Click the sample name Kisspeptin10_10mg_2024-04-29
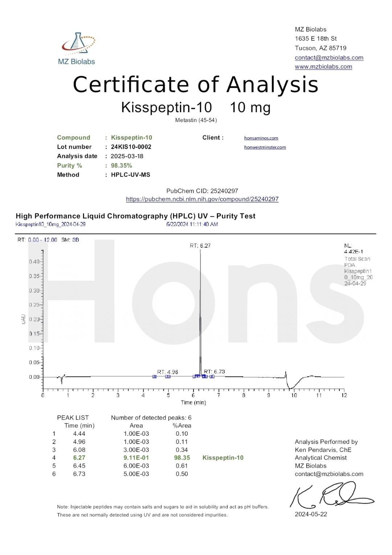Image resolution: width=392 pixels, height=555 pixels. click(x=50, y=224)
